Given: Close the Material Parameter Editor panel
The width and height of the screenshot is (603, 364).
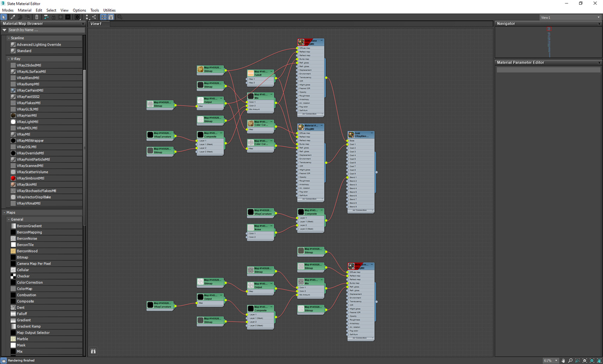Looking at the screenshot, I should tap(599, 62).
